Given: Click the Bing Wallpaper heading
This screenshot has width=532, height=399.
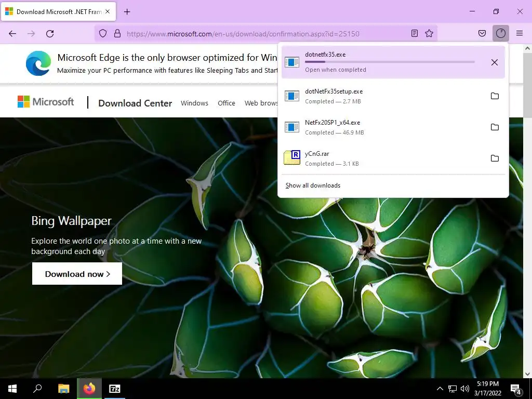Looking at the screenshot, I should point(71,221).
